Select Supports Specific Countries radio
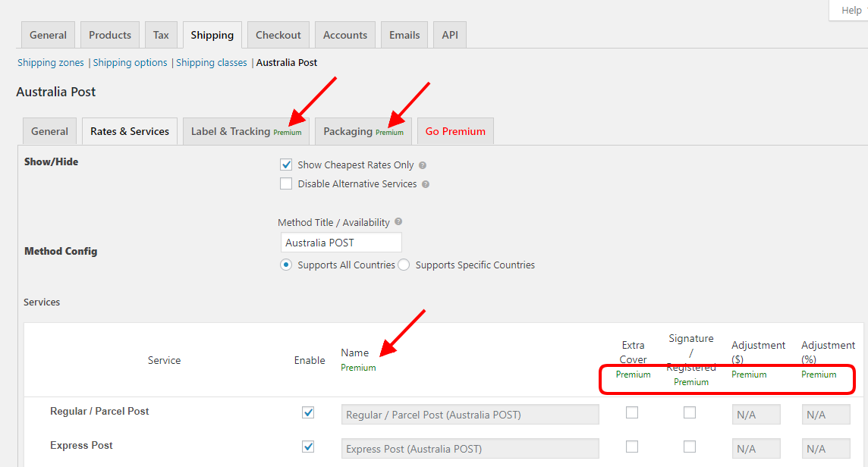The image size is (868, 467). tap(404, 265)
